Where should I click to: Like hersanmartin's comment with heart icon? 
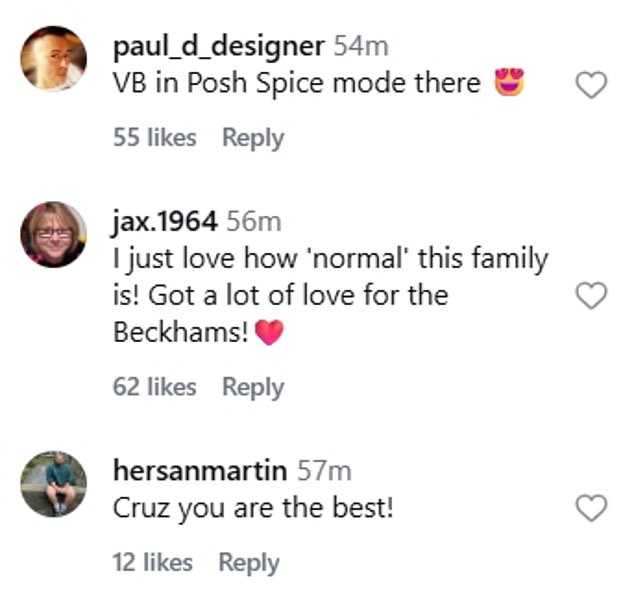click(592, 509)
